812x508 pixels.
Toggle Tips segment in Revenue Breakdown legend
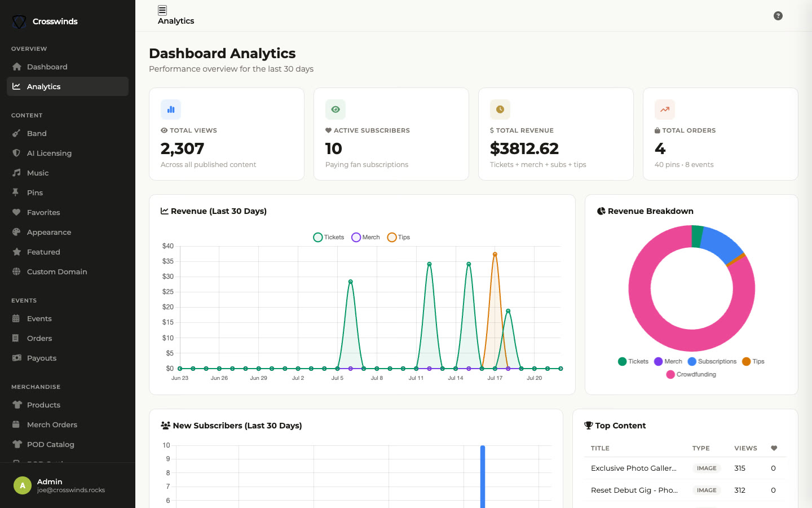[x=753, y=361]
